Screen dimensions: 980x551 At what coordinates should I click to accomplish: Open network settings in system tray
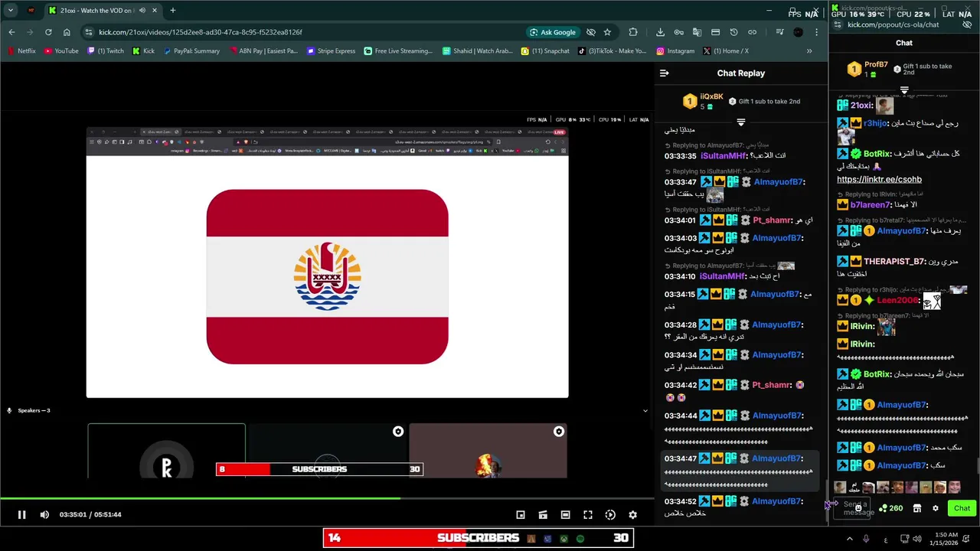[x=904, y=539]
